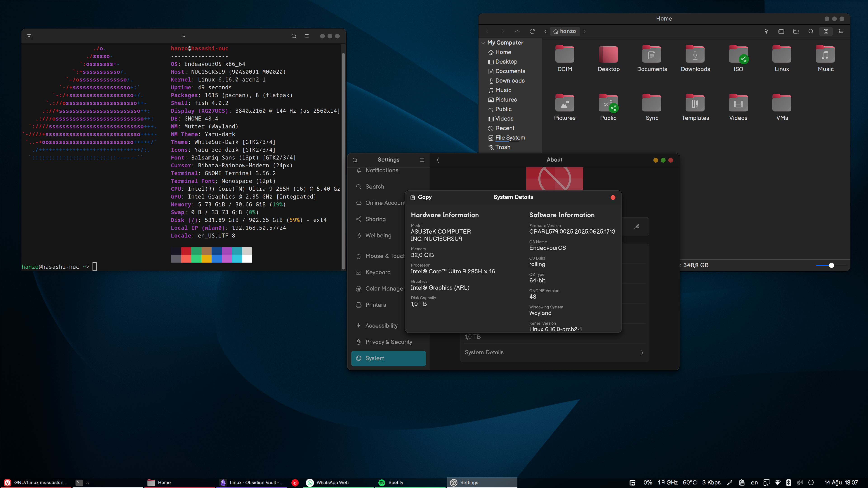Close the System Details dialog
This screenshot has height=488, width=868.
[x=613, y=197]
